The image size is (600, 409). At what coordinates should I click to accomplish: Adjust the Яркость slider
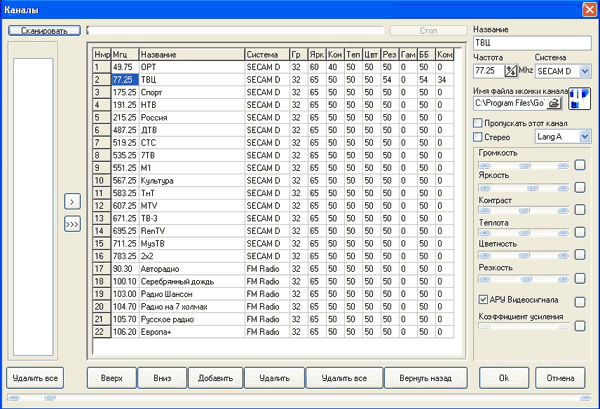point(523,188)
